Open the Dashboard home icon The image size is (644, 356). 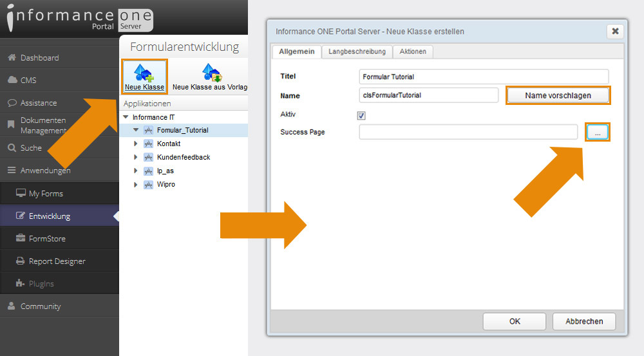[x=12, y=57]
